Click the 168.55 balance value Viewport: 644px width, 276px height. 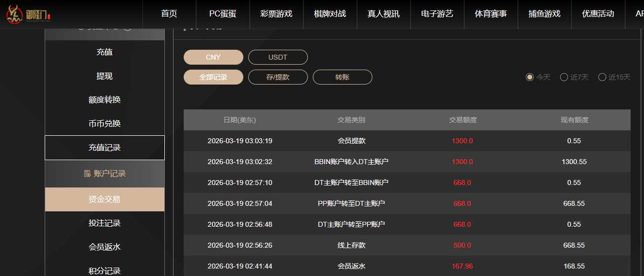click(574, 266)
